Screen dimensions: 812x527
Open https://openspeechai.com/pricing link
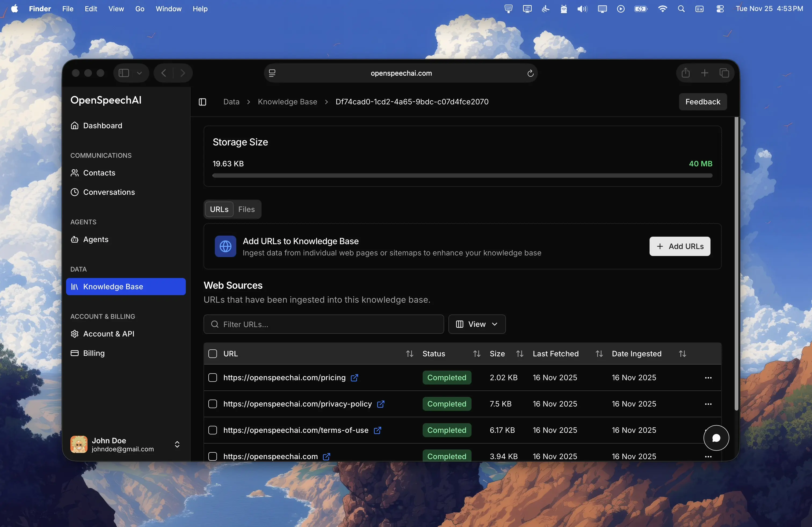284,378
